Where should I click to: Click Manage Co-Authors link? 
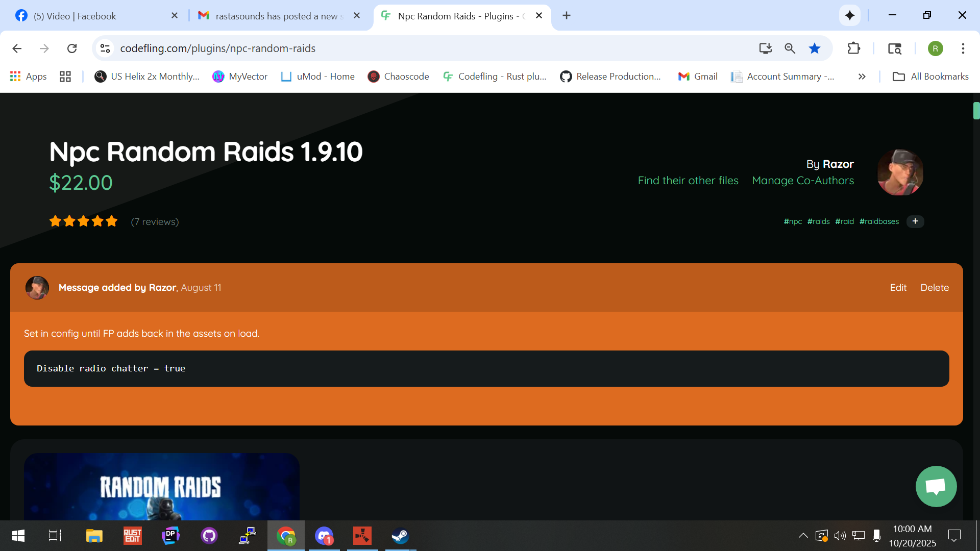[x=802, y=181]
